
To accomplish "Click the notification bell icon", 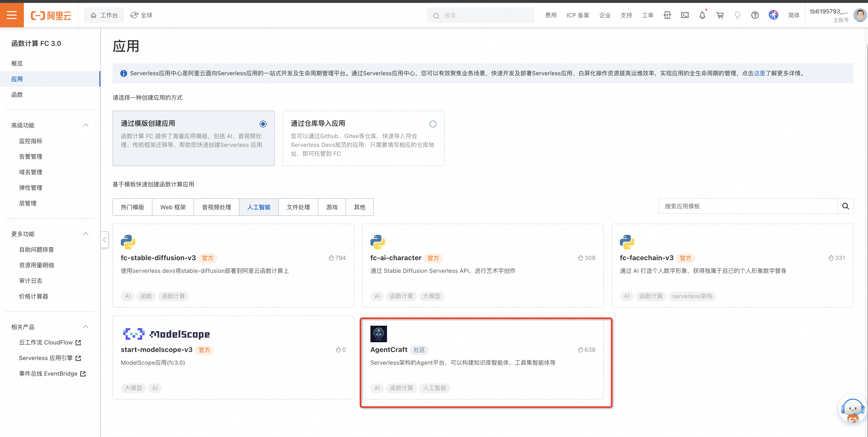I will (x=702, y=15).
